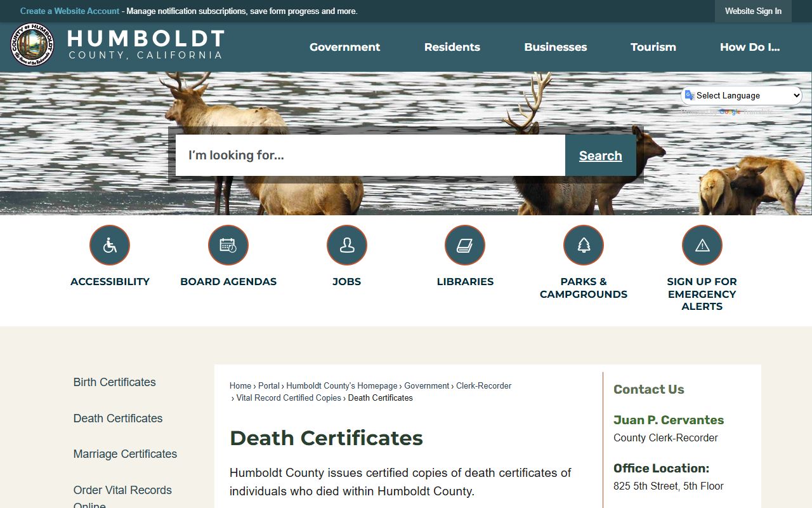Click the Death Certificates page heading

[x=326, y=438]
